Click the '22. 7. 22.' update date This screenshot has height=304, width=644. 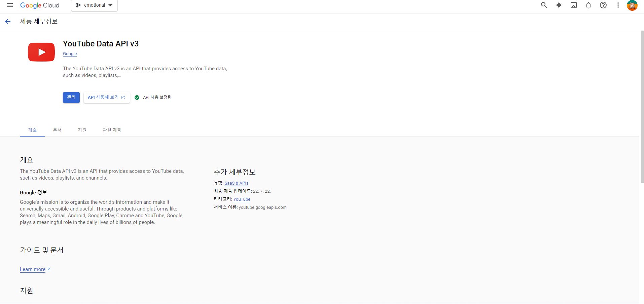[262, 191]
